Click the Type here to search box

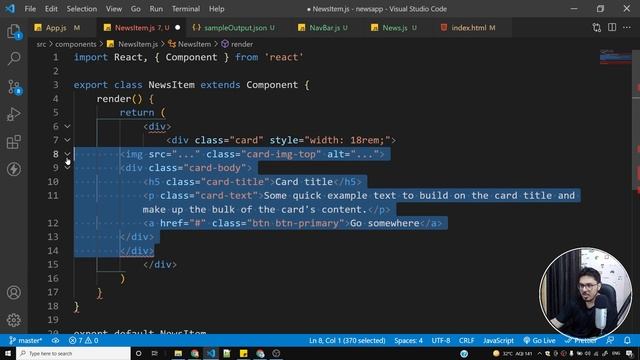[73, 353]
